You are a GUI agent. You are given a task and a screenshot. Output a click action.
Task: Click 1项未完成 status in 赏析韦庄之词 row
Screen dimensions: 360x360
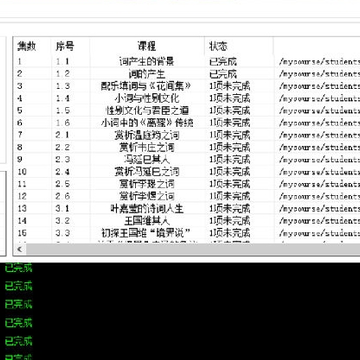[230, 147]
